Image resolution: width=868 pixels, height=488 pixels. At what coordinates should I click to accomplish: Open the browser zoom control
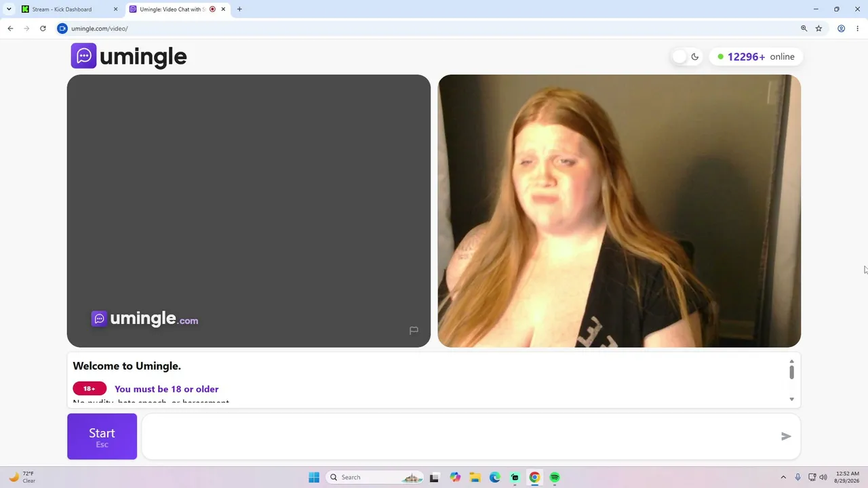click(x=804, y=28)
